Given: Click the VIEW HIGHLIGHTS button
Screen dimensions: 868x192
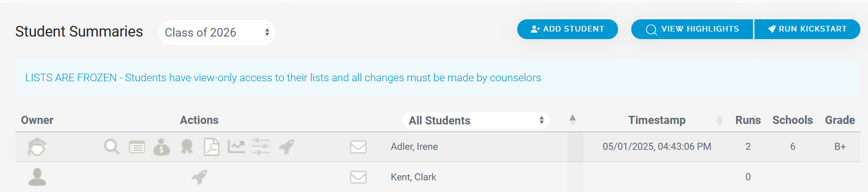Looking at the screenshot, I should click(x=692, y=29).
